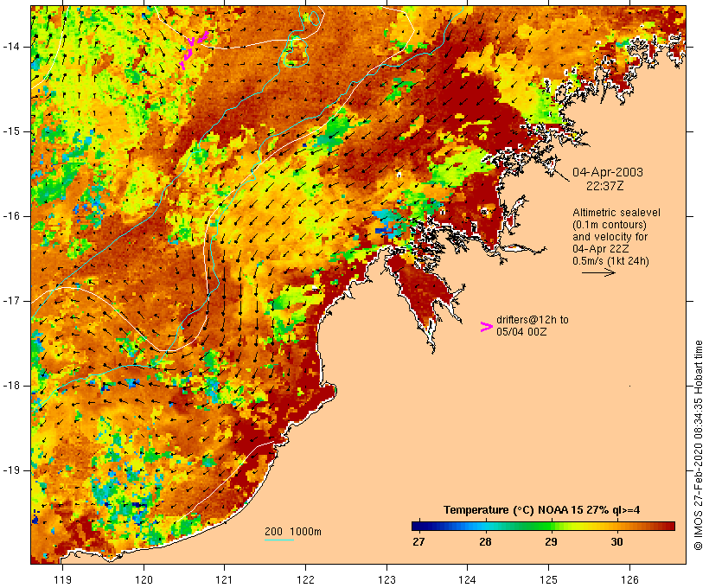Click the '200' isobath legend label
This screenshot has height=588, width=709.
[273, 532]
